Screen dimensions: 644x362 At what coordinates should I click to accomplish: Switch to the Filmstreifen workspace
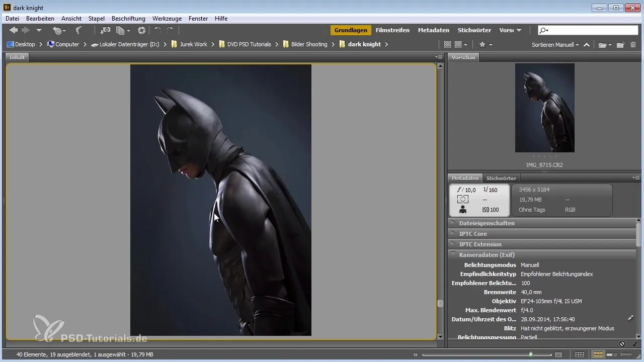[x=392, y=30]
